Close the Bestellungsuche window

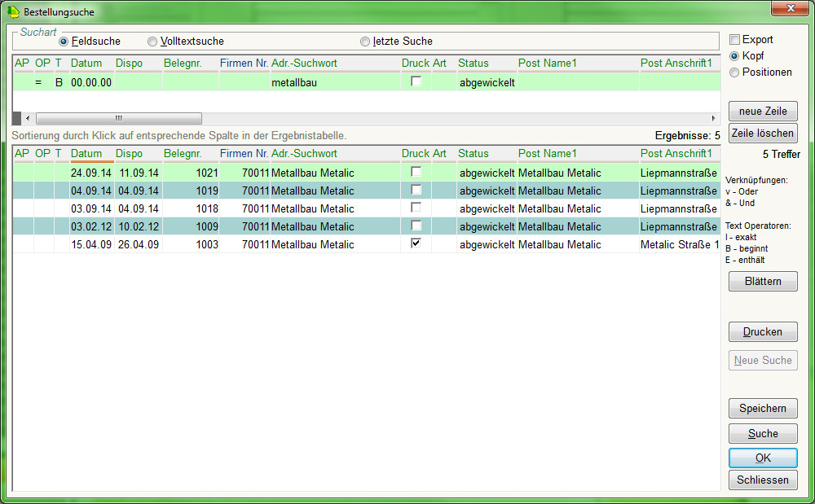[790, 8]
